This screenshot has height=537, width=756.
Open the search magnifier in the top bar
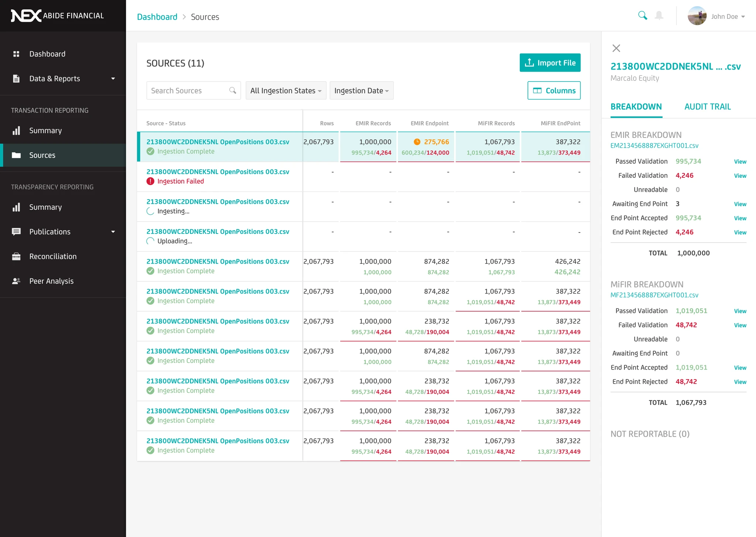click(x=642, y=15)
